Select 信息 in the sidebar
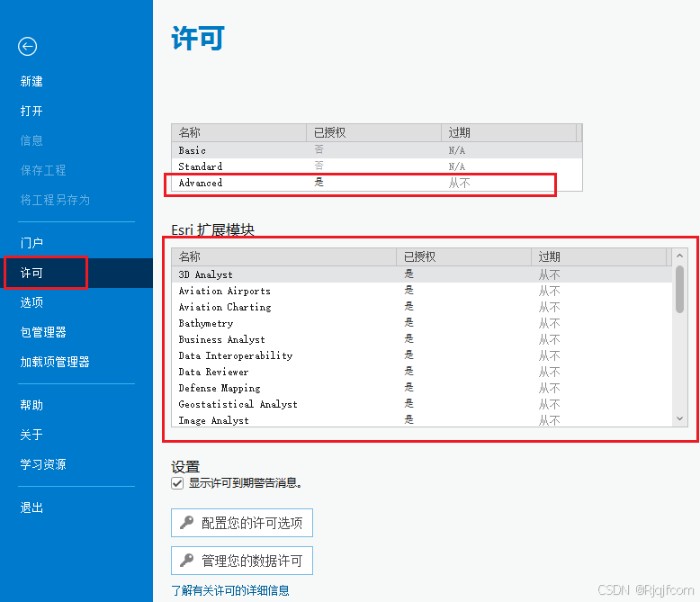This screenshot has height=602, width=700. tap(31, 140)
